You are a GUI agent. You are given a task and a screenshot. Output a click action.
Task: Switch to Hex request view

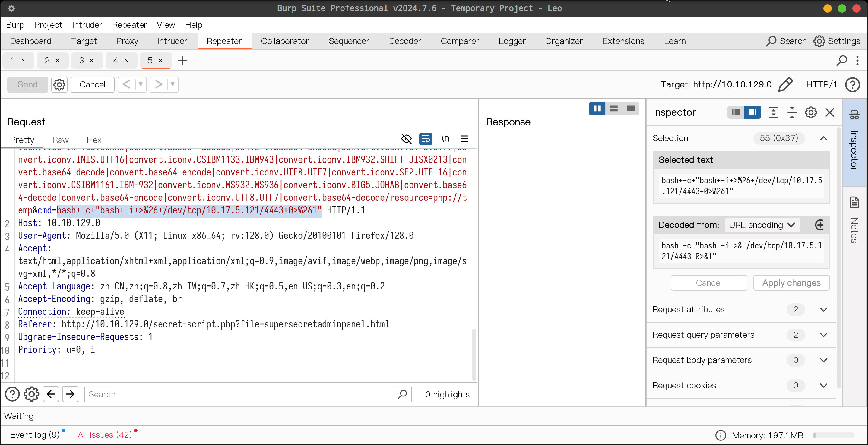94,140
